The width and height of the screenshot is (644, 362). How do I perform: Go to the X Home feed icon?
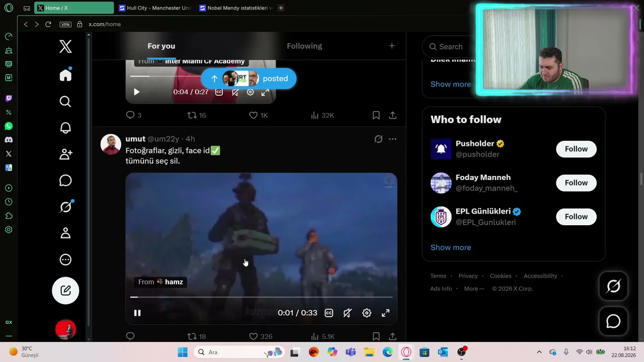[x=65, y=75]
